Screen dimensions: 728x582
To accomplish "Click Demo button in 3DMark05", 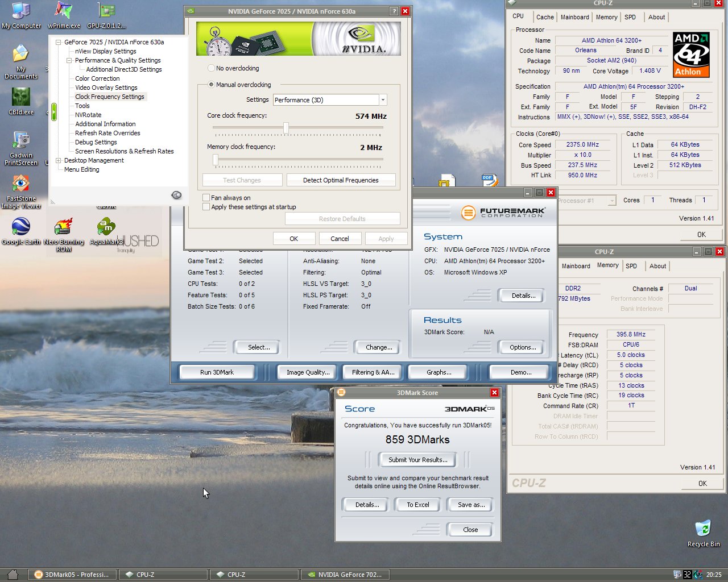I will (x=520, y=372).
